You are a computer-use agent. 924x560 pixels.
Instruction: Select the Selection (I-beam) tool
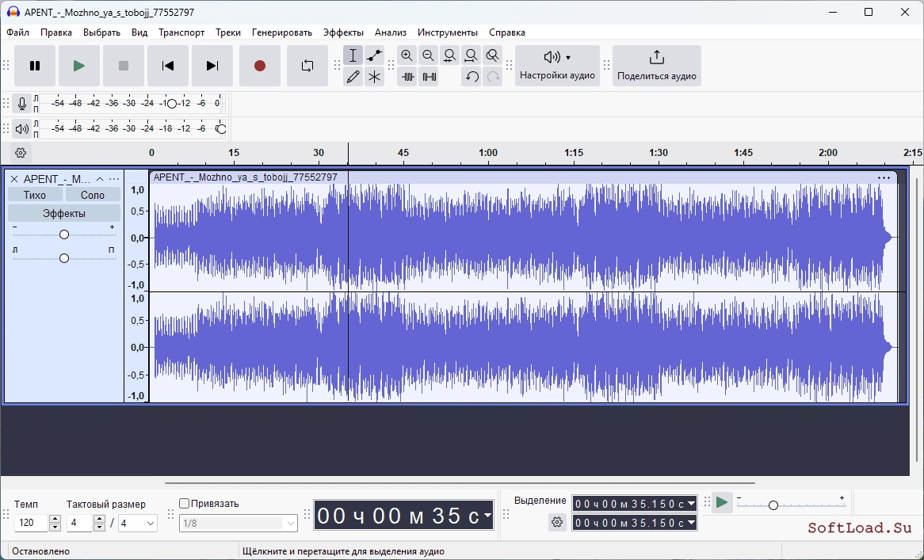(353, 56)
